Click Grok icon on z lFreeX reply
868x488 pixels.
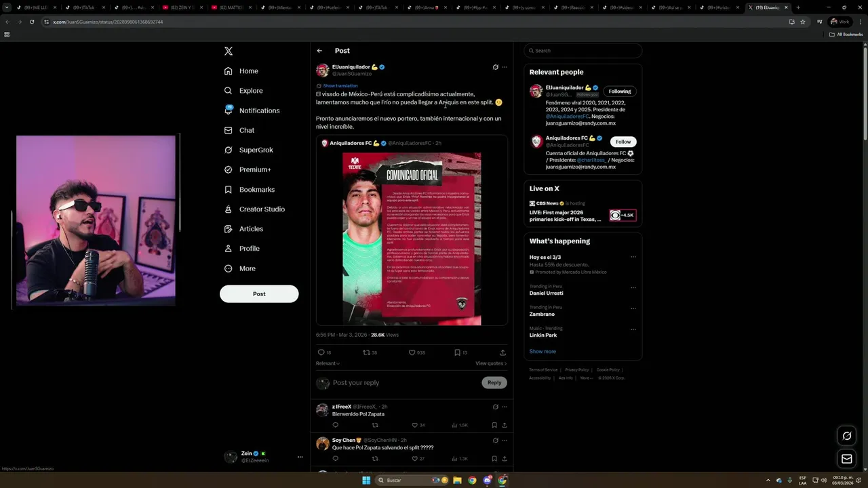pos(496,407)
